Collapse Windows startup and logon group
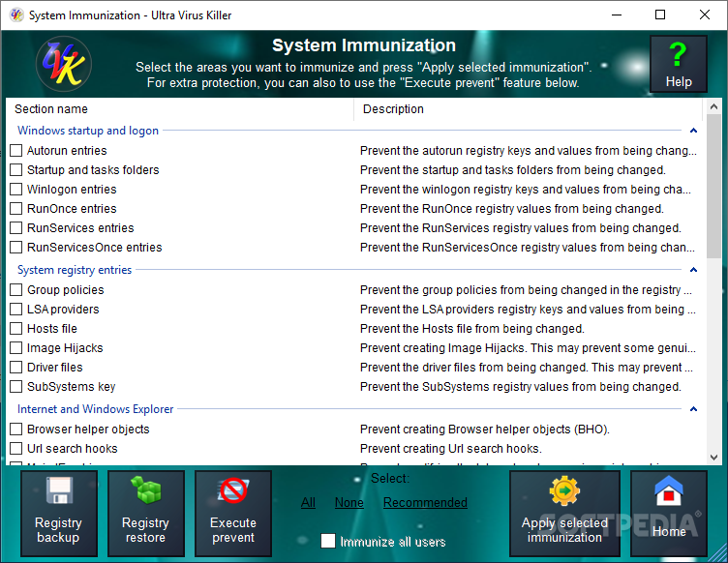728x563 pixels. [x=694, y=131]
